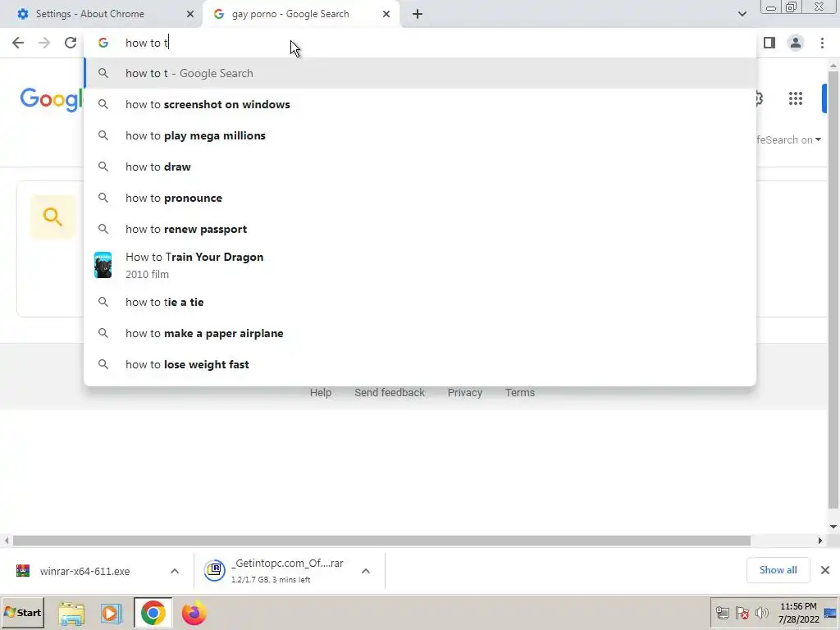This screenshot has width=840, height=630.
Task: Choose 'how to play mega millions' suggestion
Action: (x=420, y=135)
